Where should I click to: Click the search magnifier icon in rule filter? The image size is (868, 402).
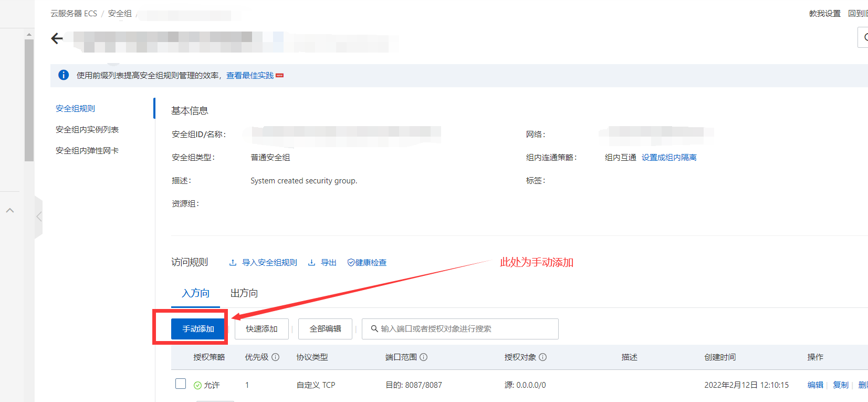click(x=374, y=329)
